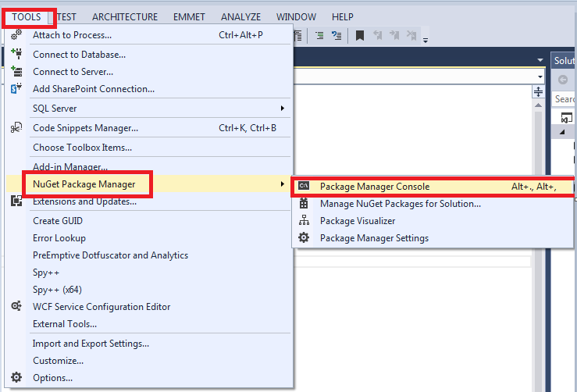Click the comment selection toolbar icon
Viewport: 577px width, 392px height.
[x=337, y=36]
